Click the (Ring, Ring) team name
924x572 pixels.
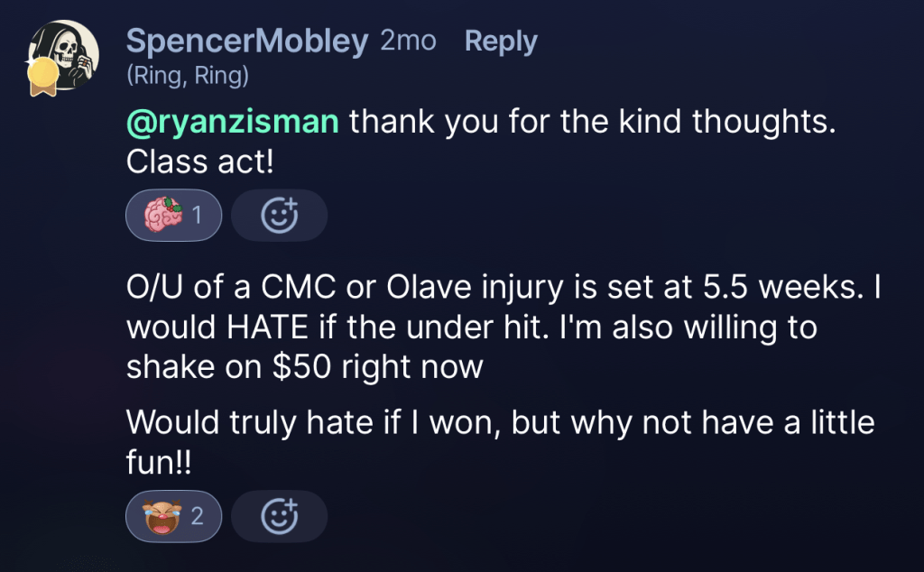point(188,77)
